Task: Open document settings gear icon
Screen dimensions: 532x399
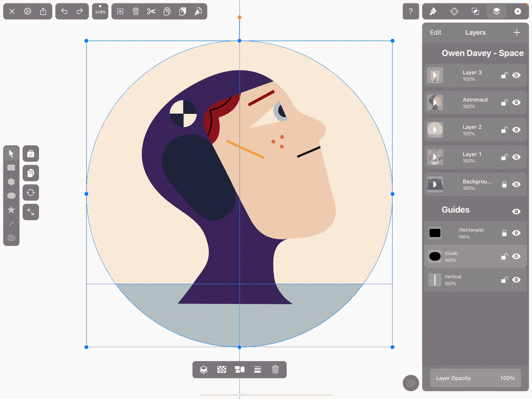Action: point(28,11)
